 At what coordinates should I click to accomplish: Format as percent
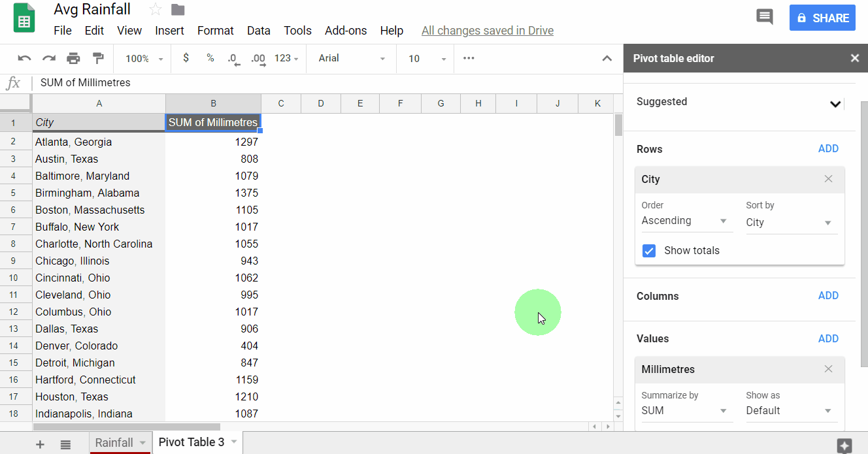(x=210, y=58)
